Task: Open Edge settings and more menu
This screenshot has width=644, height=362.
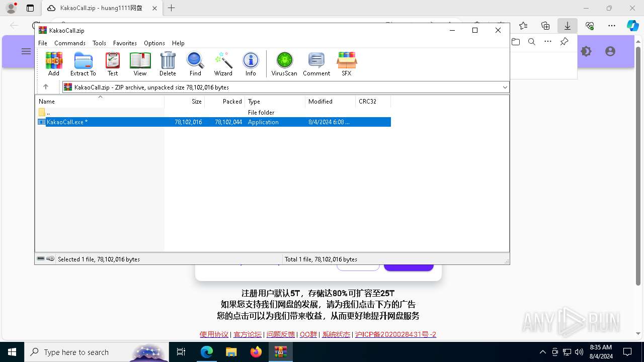Action: 612,26
